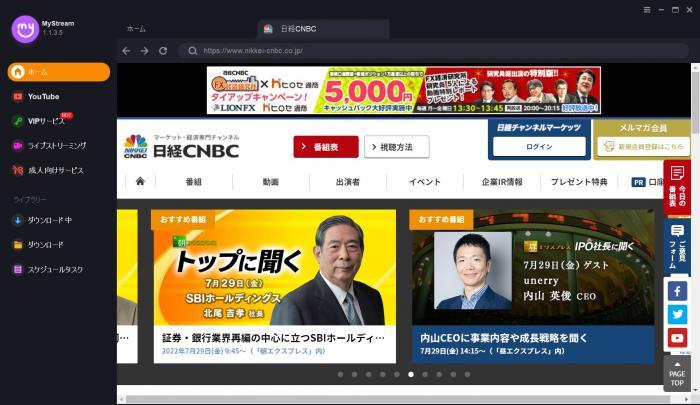Image resolution: width=700 pixels, height=405 pixels.
Task: Focus the URL address field
Action: pyautogui.click(x=433, y=51)
